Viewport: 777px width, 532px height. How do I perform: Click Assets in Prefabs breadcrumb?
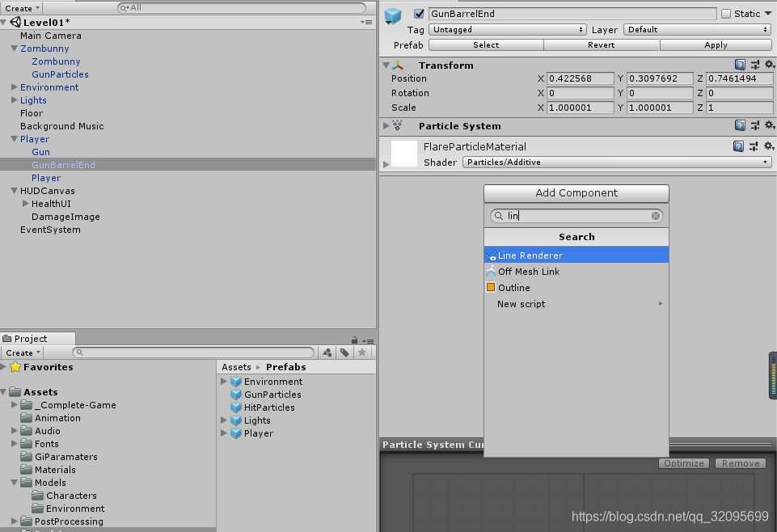tap(236, 367)
